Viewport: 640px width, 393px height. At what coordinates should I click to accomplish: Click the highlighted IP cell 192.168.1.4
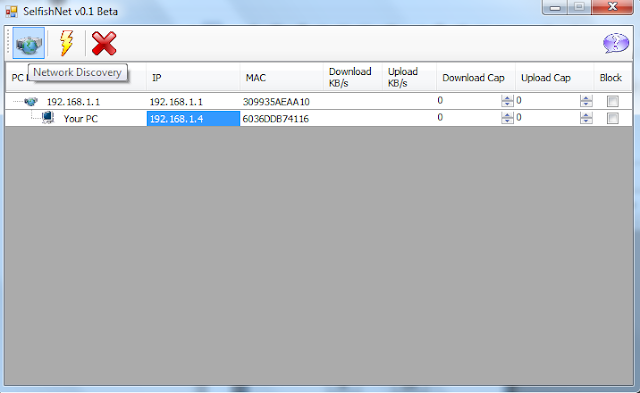(x=193, y=118)
